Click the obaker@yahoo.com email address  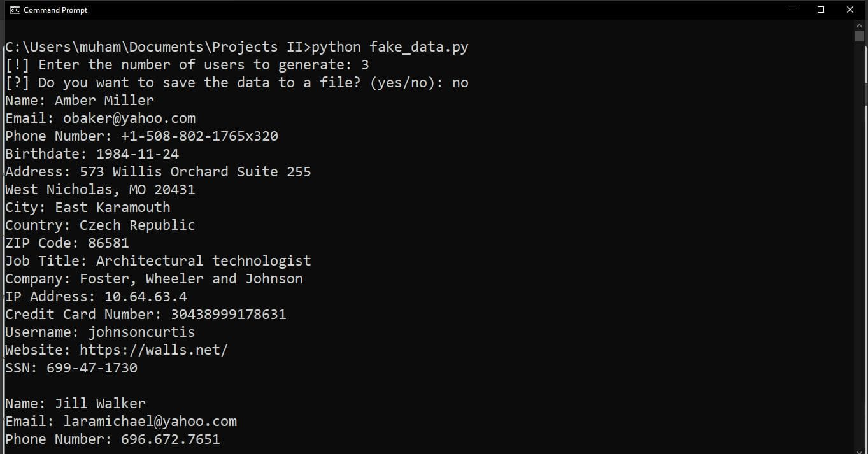129,118
